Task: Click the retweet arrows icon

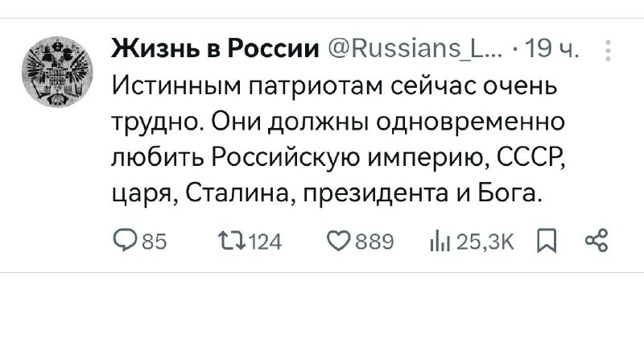Action: point(231,241)
